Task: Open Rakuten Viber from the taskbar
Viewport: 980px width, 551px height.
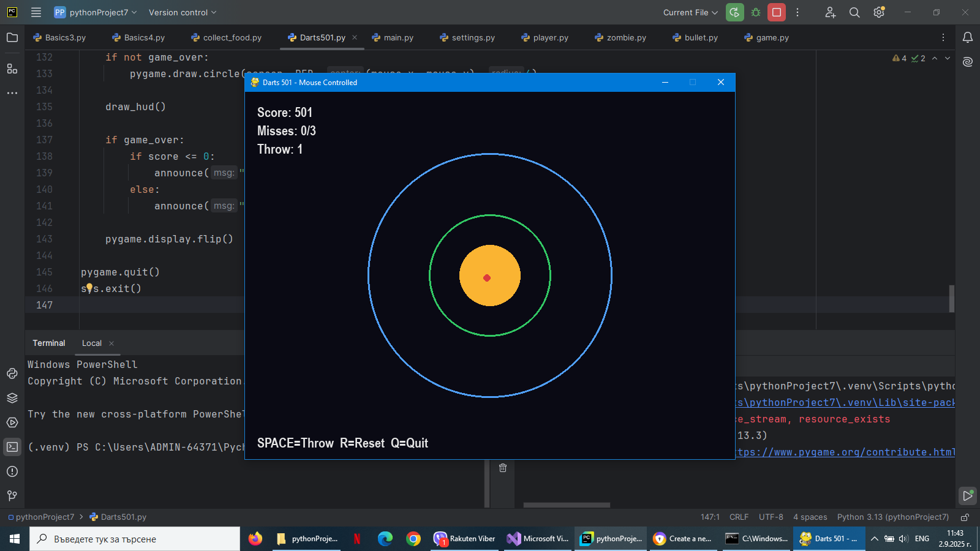Action: pos(465,539)
